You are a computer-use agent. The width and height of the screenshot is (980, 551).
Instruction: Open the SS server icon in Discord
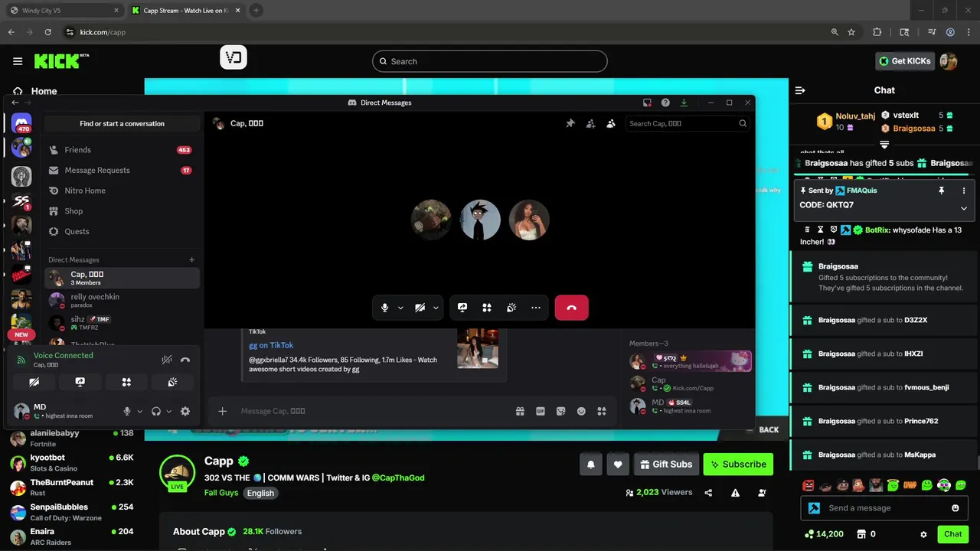pos(21,202)
